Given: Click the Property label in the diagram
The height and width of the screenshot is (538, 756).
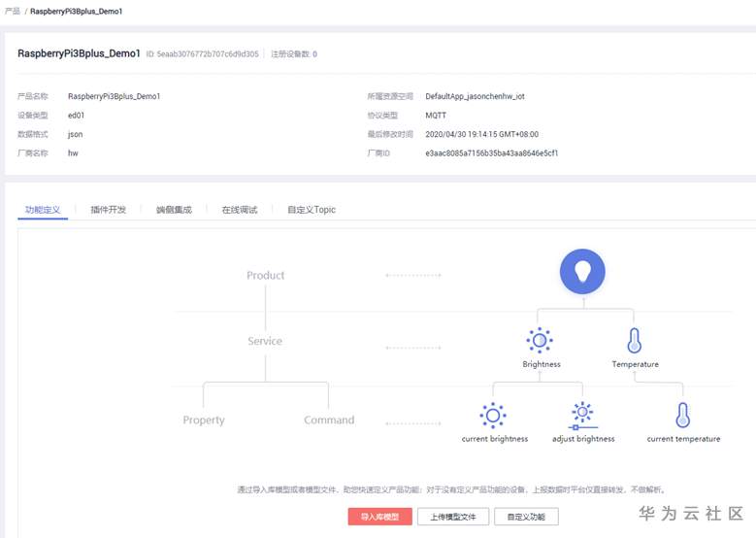Looking at the screenshot, I should click(204, 420).
